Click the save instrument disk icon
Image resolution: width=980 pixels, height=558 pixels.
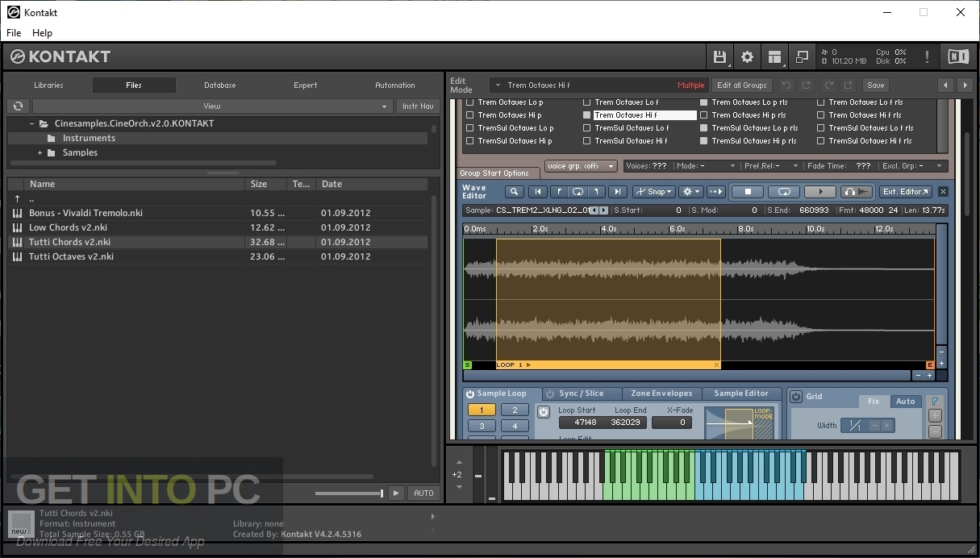[x=719, y=56]
